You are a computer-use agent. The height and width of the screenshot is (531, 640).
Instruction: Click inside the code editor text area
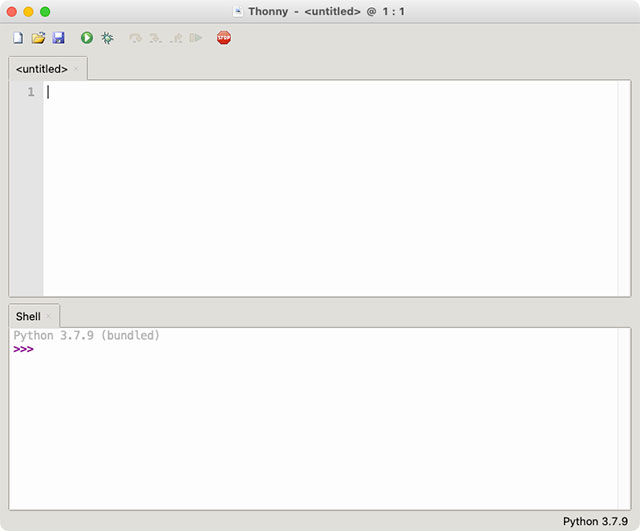coord(330,190)
